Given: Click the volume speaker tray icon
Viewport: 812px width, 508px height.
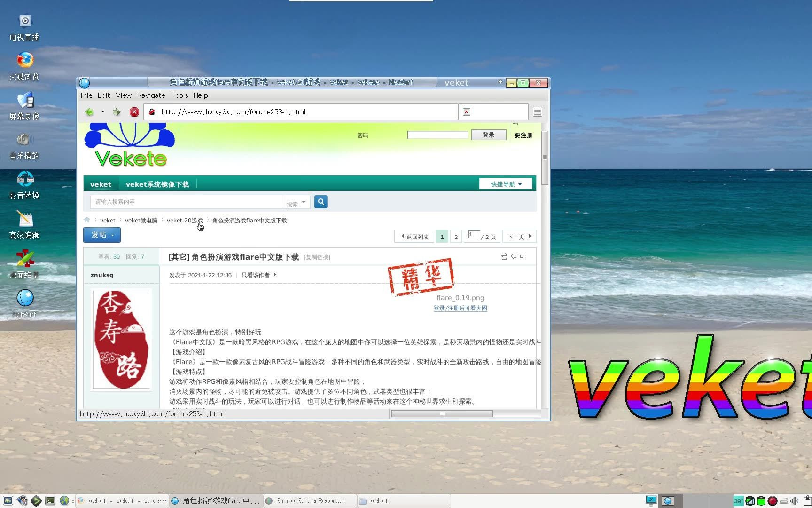Looking at the screenshot, I should (794, 501).
